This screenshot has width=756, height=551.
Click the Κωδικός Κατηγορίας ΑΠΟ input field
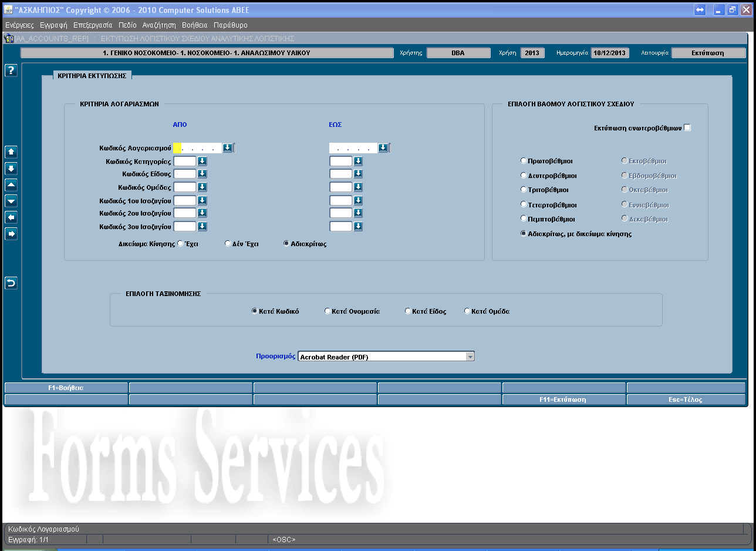pos(185,161)
